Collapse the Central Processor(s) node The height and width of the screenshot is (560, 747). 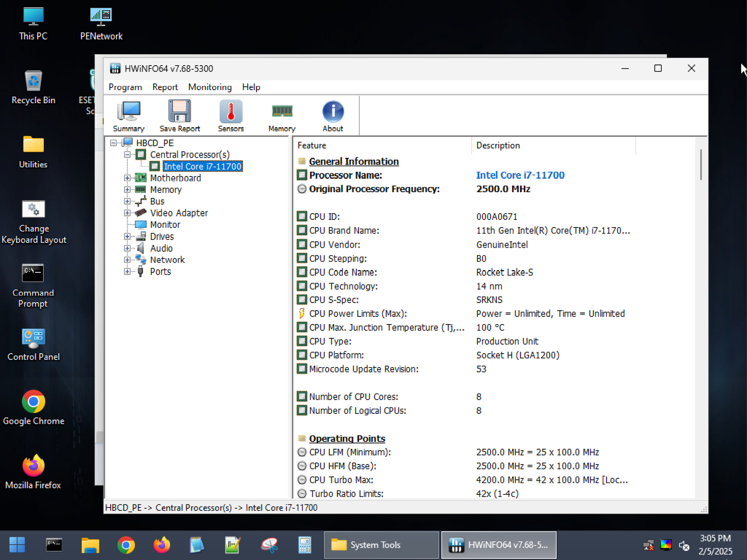(x=127, y=155)
